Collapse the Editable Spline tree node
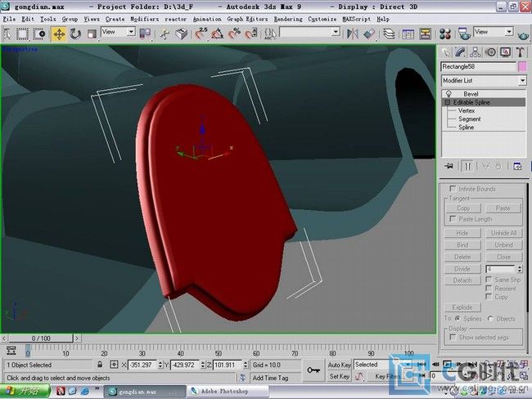532x399 pixels. 447,102
